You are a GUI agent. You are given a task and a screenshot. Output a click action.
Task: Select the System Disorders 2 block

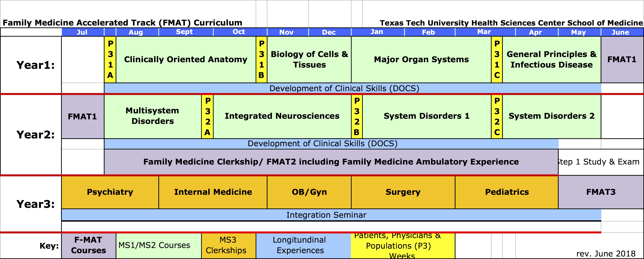click(x=552, y=117)
